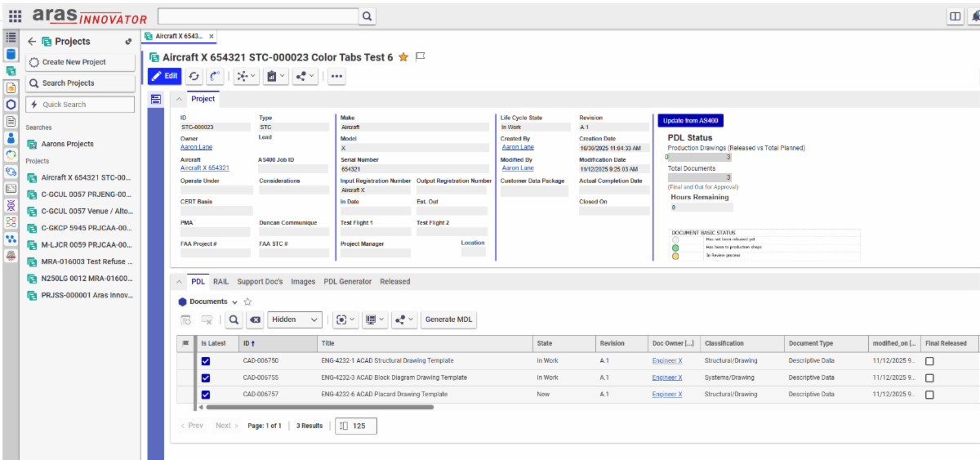Click the flag icon next to the project title
Image resolution: width=980 pixels, height=460 pixels.
click(x=421, y=57)
